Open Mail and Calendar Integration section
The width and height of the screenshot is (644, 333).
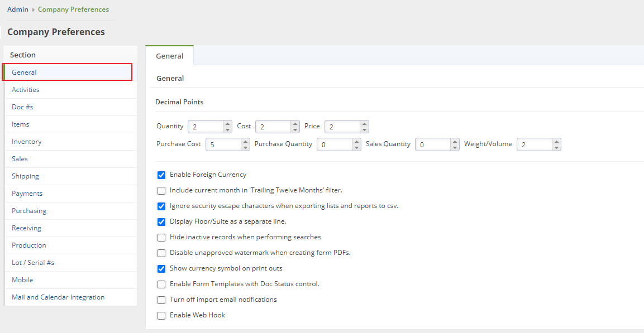point(70,297)
